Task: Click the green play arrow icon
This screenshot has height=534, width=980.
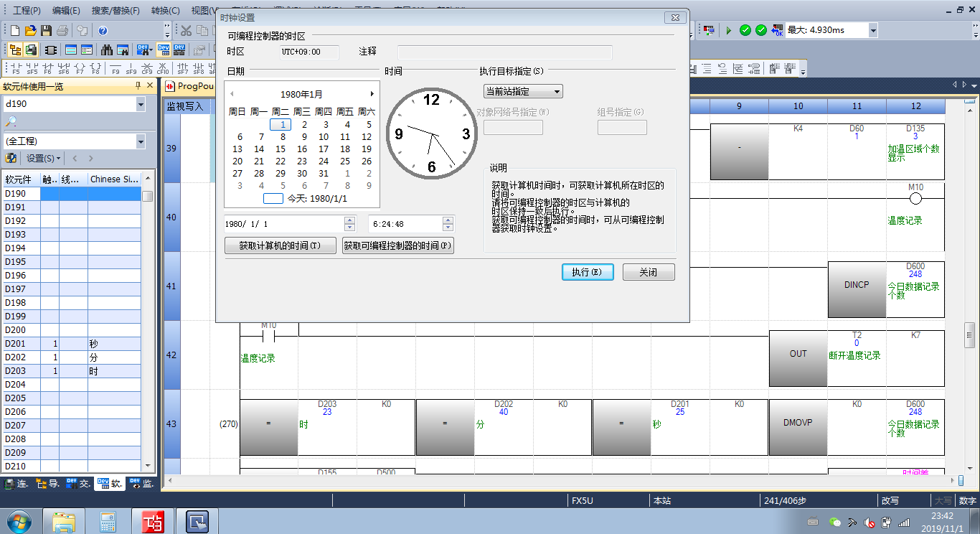Action: pyautogui.click(x=729, y=30)
